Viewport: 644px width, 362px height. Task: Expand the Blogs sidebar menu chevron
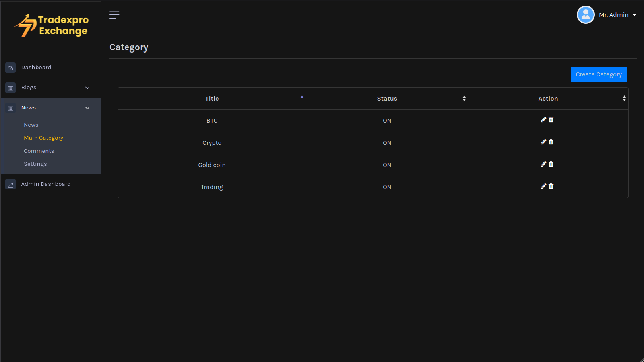(87, 88)
